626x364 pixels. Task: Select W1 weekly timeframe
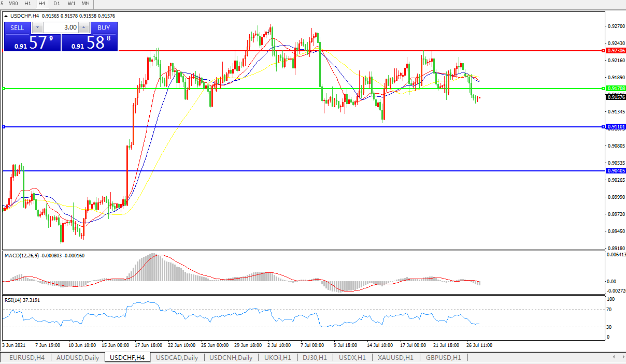[72, 3]
